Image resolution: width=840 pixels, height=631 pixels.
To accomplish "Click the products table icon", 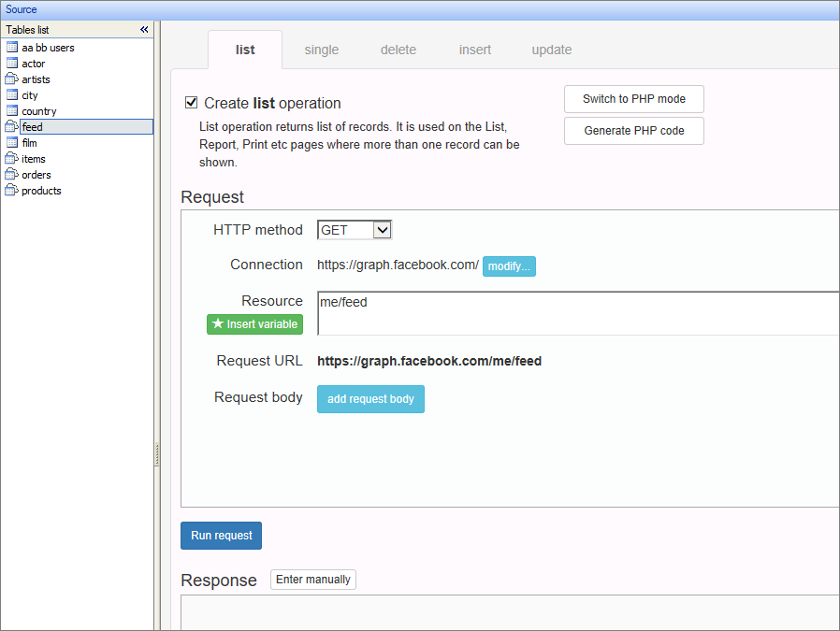I will coord(12,191).
